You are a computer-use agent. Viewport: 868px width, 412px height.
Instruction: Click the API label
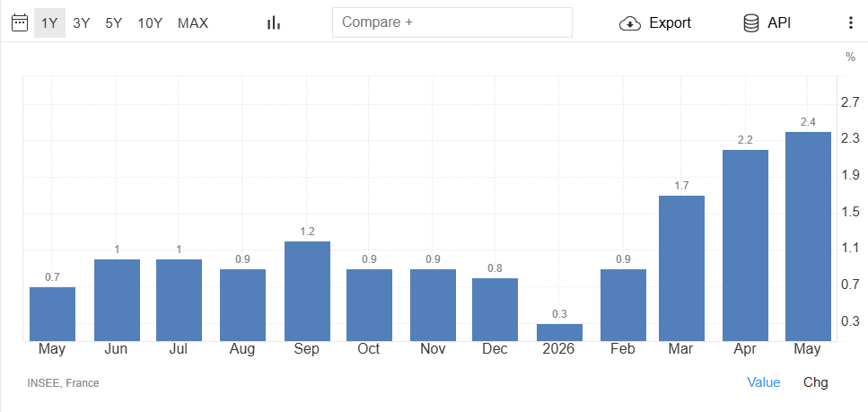click(779, 22)
